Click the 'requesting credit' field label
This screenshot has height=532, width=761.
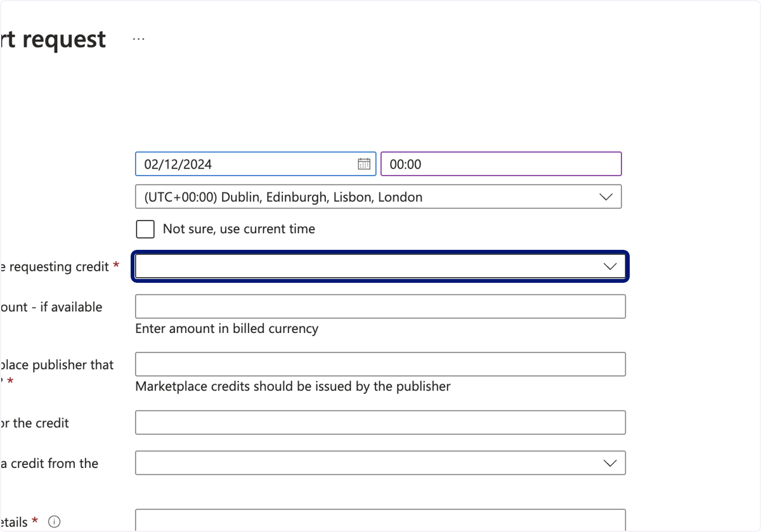pos(60,267)
